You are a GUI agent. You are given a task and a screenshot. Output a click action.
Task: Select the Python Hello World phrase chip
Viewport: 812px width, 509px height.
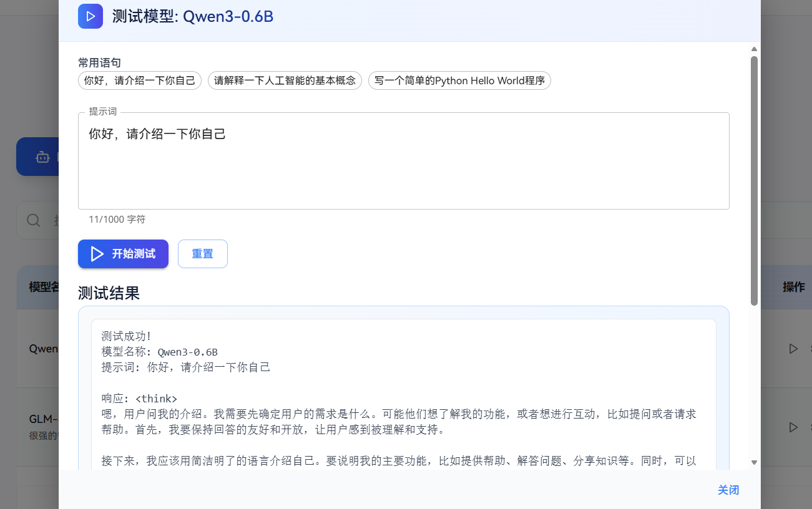(x=459, y=80)
